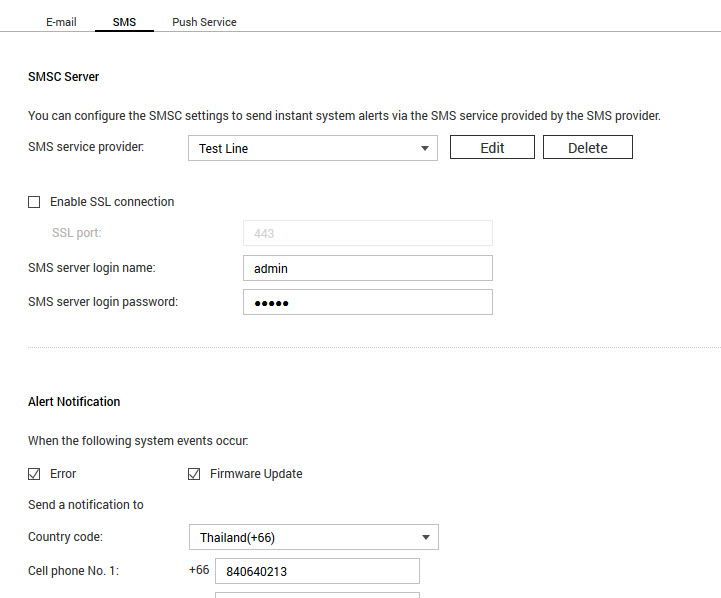This screenshot has height=598, width=721.
Task: Click the SMS server login password field
Action: [x=368, y=302]
